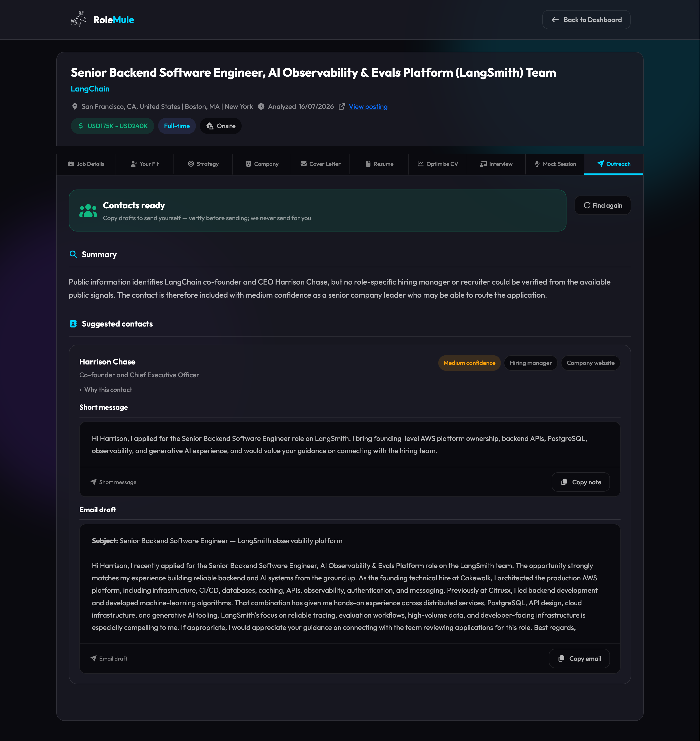Expand the Why this contact disclosure
The width and height of the screenshot is (700, 741).
[x=106, y=390]
